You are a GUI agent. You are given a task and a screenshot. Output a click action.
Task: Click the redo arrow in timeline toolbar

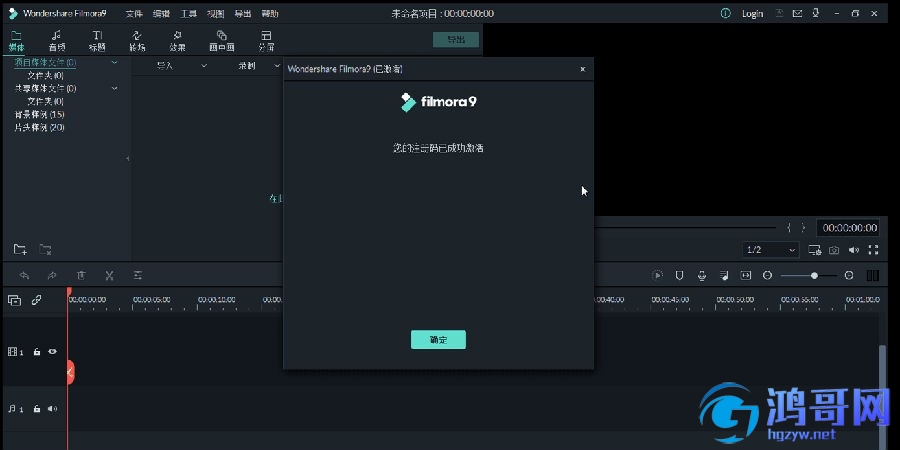click(x=52, y=276)
